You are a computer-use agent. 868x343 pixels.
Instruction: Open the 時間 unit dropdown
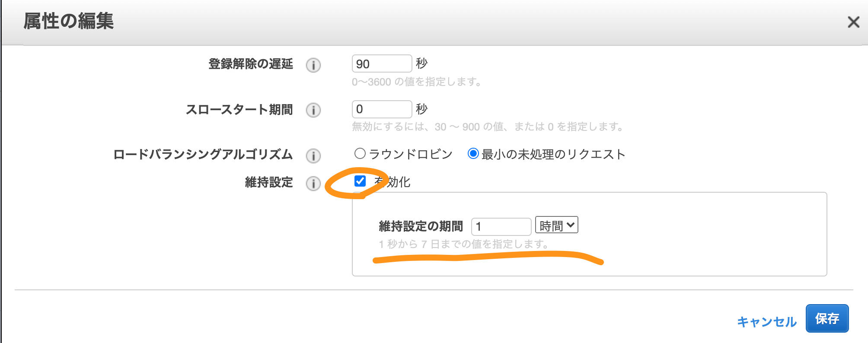pyautogui.click(x=557, y=225)
